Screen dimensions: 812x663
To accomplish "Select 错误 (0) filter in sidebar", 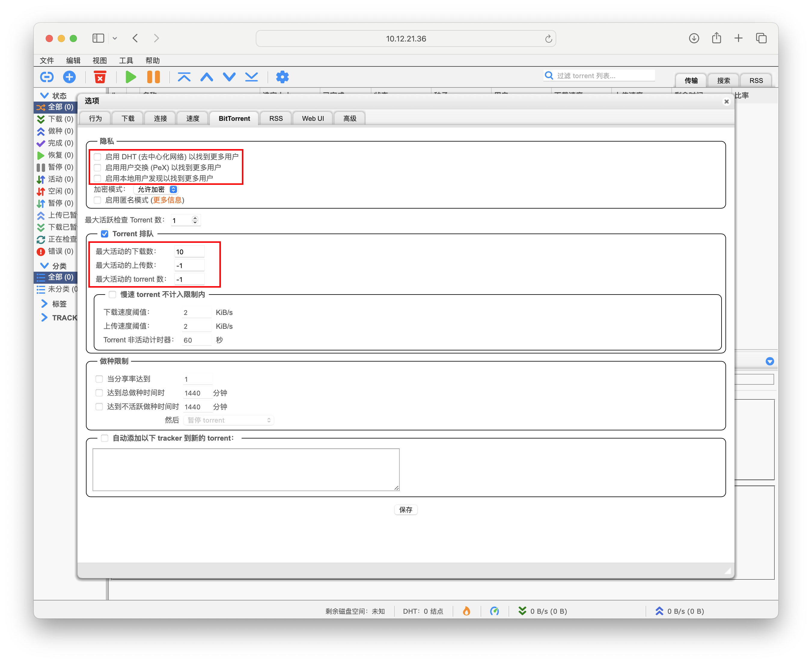I will [x=55, y=251].
